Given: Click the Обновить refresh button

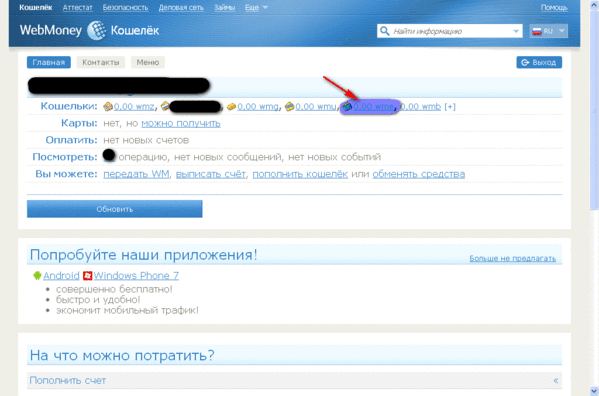Looking at the screenshot, I should coord(115,209).
